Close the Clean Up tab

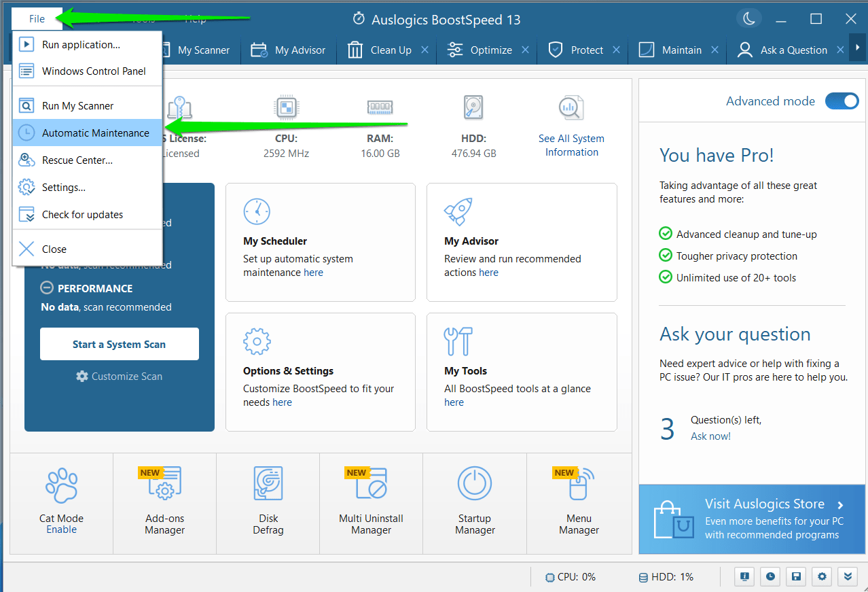pyautogui.click(x=424, y=50)
